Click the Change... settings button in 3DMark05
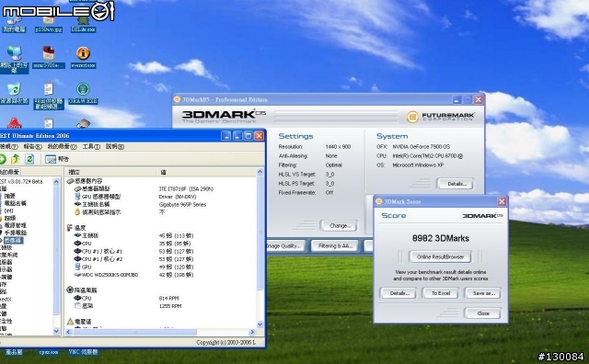Screen dimensions: 589x364 [x=339, y=226]
